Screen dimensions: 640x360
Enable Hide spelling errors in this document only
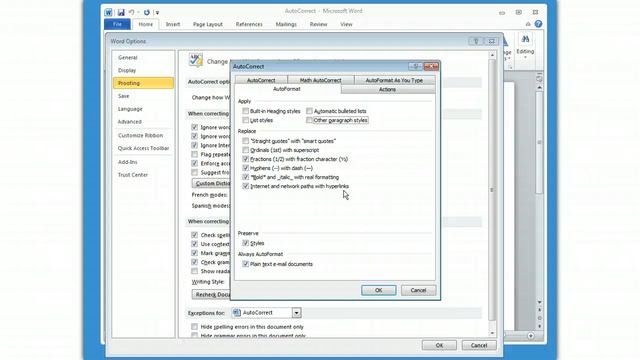click(x=194, y=327)
